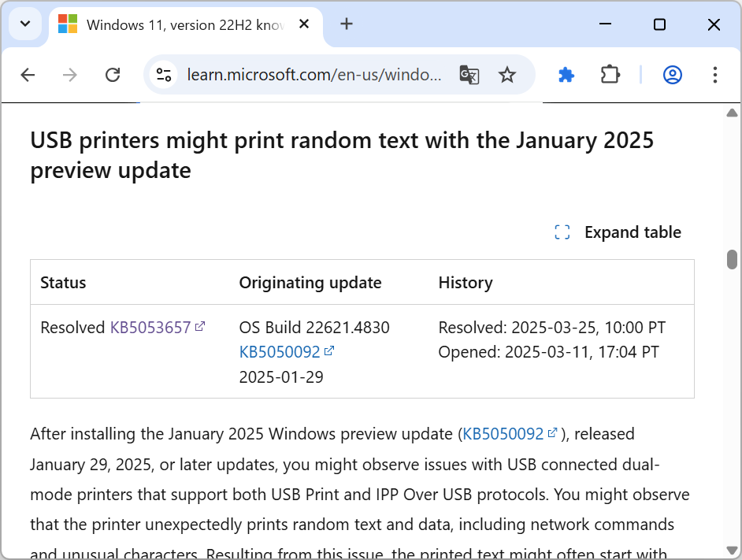The image size is (742, 560).
Task: Expand the table
Action: point(618,232)
